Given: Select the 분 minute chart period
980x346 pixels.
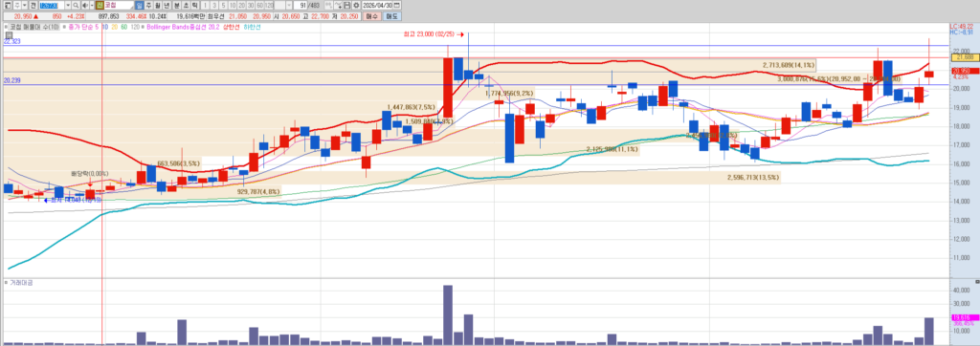Looking at the screenshot, I should pyautogui.click(x=177, y=5).
